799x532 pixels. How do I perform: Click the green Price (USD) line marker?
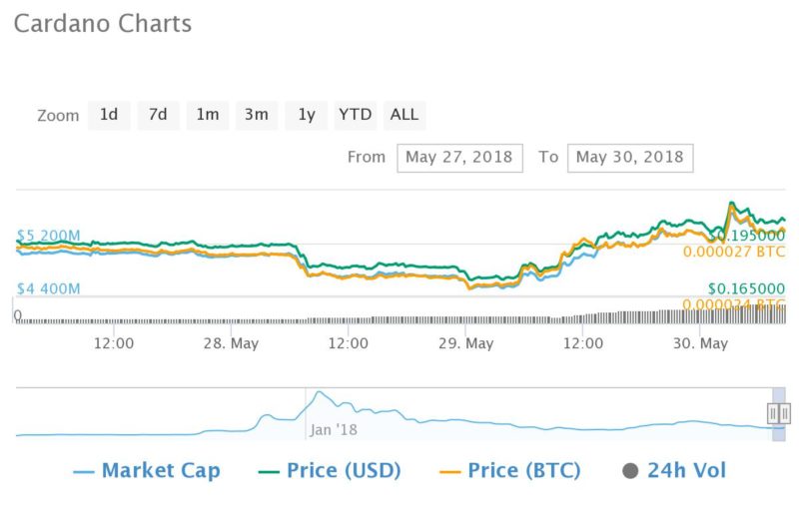pos(269,472)
